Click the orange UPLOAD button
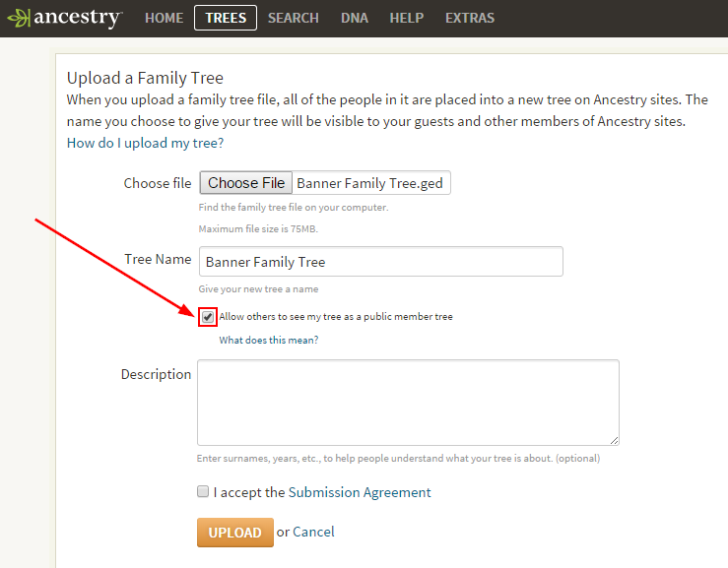The width and height of the screenshot is (728, 568). click(234, 533)
